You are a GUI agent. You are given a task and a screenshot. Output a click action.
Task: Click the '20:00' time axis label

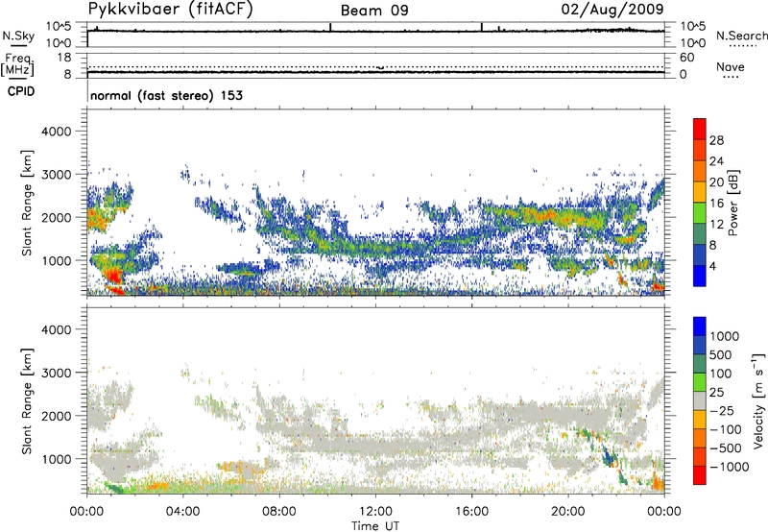(x=568, y=512)
